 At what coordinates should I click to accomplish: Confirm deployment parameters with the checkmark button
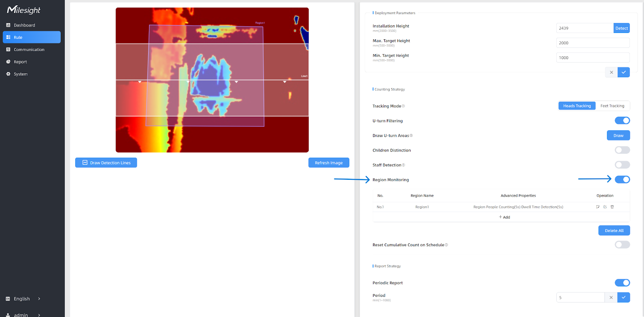[x=623, y=72]
